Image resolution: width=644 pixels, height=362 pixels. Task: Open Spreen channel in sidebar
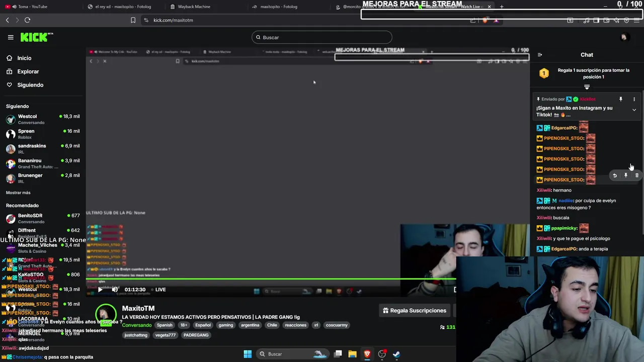coord(43,134)
